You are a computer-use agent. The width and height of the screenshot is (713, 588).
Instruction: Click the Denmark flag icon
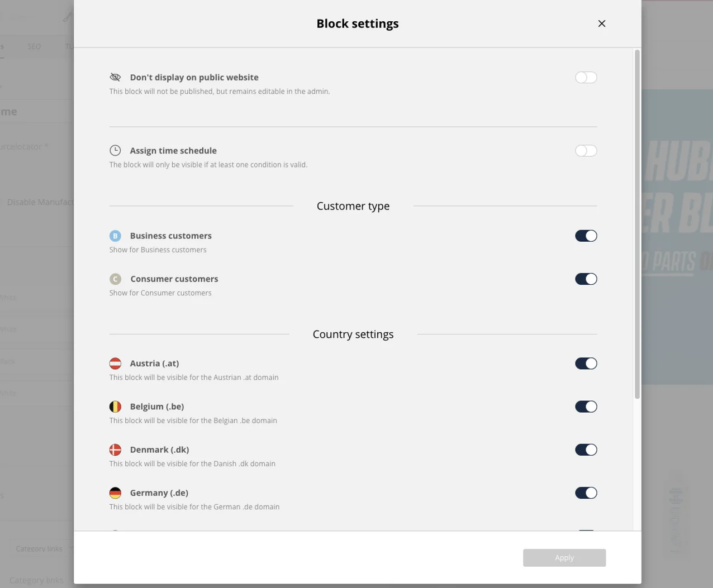click(x=115, y=450)
